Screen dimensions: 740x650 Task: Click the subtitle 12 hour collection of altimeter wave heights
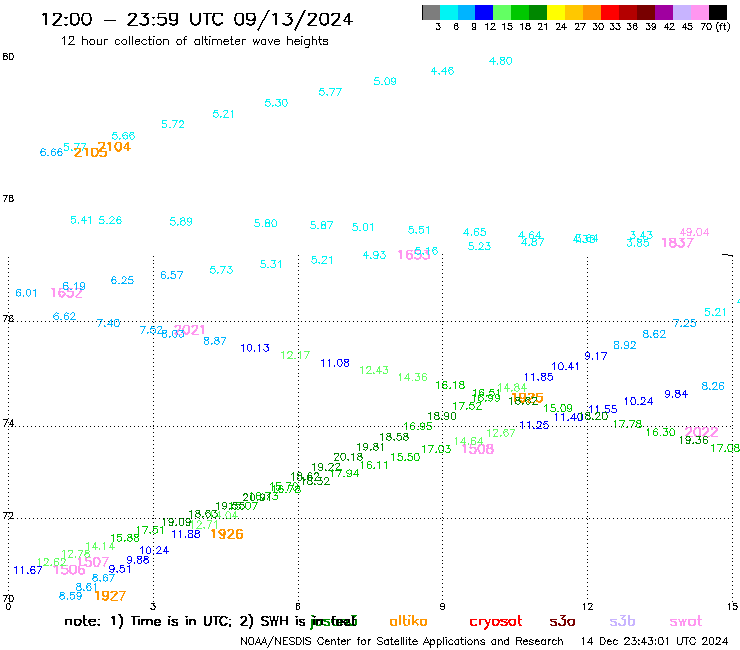(194, 41)
